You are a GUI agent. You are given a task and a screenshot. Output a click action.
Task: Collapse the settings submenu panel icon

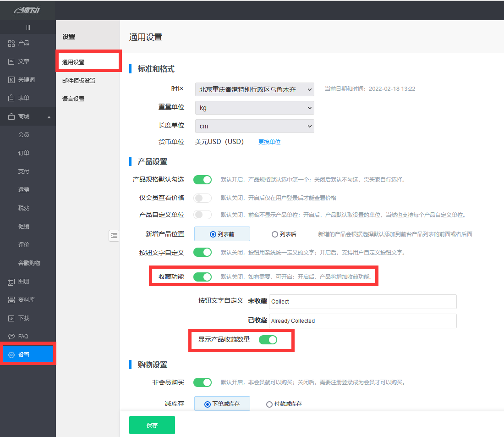click(114, 235)
